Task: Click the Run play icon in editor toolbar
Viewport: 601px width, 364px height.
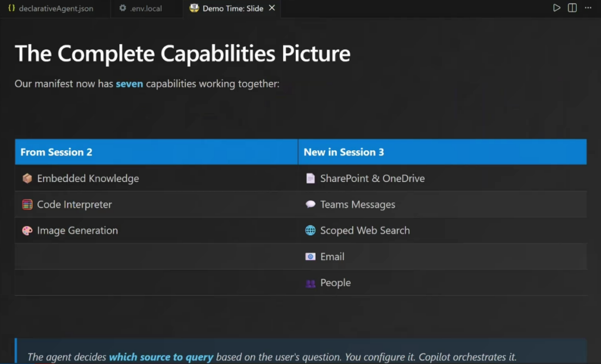Action: [556, 8]
